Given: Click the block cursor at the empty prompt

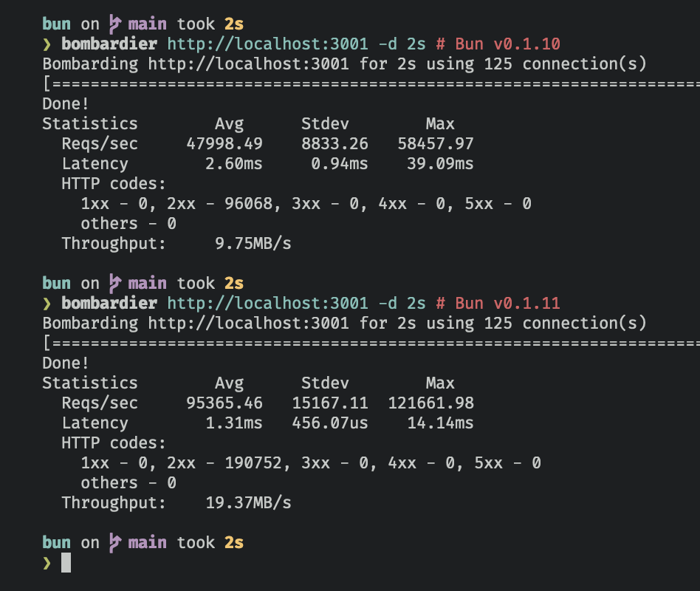Looking at the screenshot, I should (66, 563).
